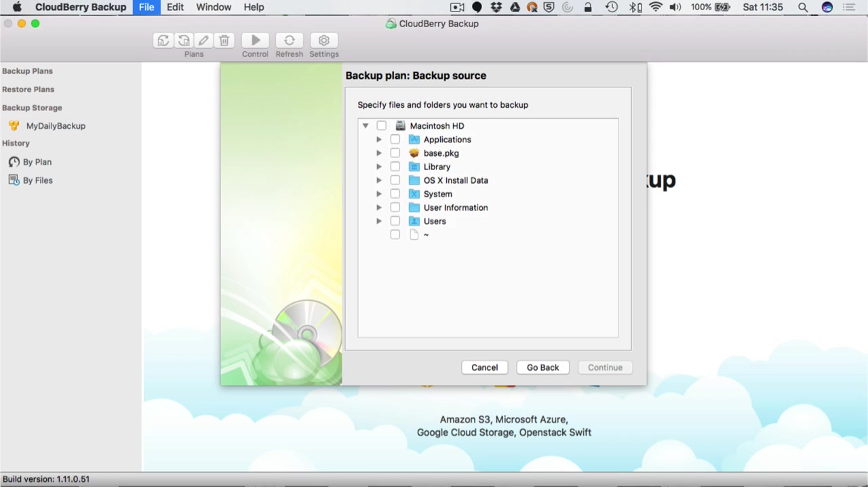
Task: Click the Go Back button
Action: coord(543,367)
